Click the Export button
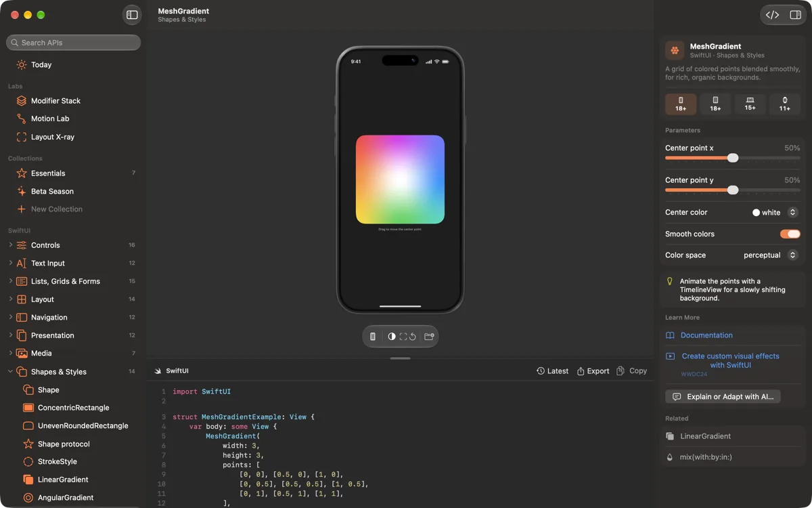 click(x=593, y=371)
